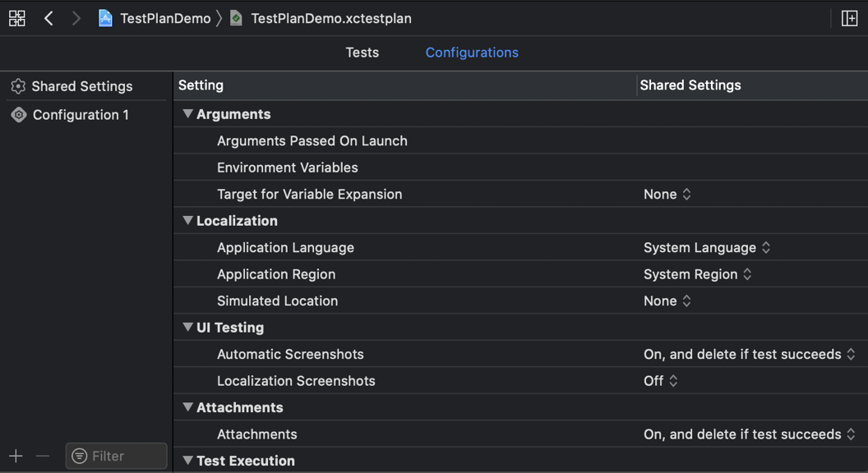Go back with the left chevron
This screenshot has height=473, width=868.
click(48, 18)
